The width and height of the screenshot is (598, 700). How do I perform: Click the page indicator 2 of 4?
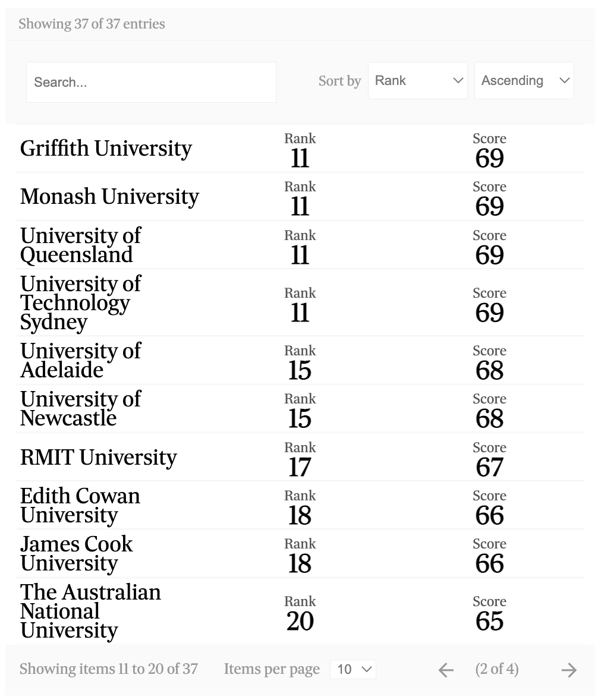tap(497, 670)
